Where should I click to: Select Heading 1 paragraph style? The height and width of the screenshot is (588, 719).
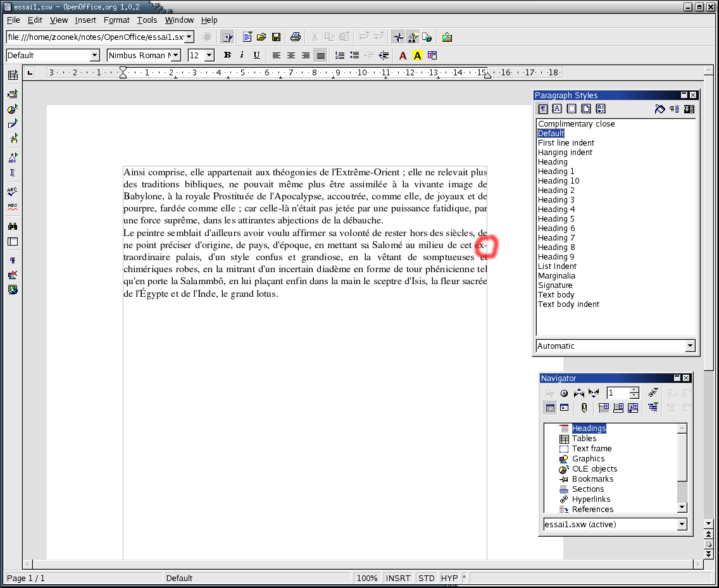(556, 171)
